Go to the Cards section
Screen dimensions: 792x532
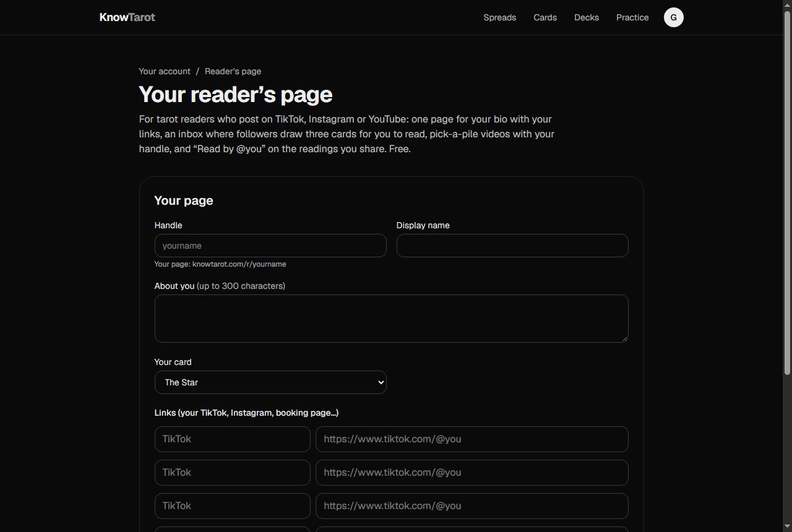click(545, 17)
